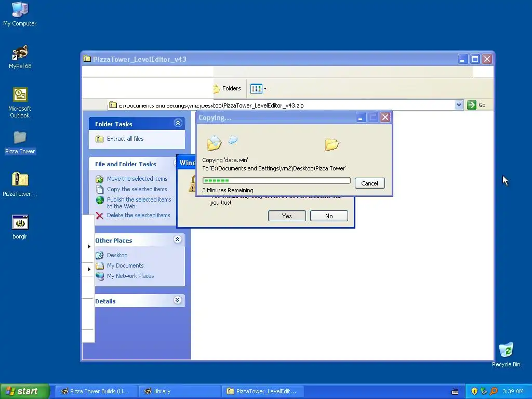Click the Publish to Web globe icon
This screenshot has height=399, width=532.
[99, 200]
